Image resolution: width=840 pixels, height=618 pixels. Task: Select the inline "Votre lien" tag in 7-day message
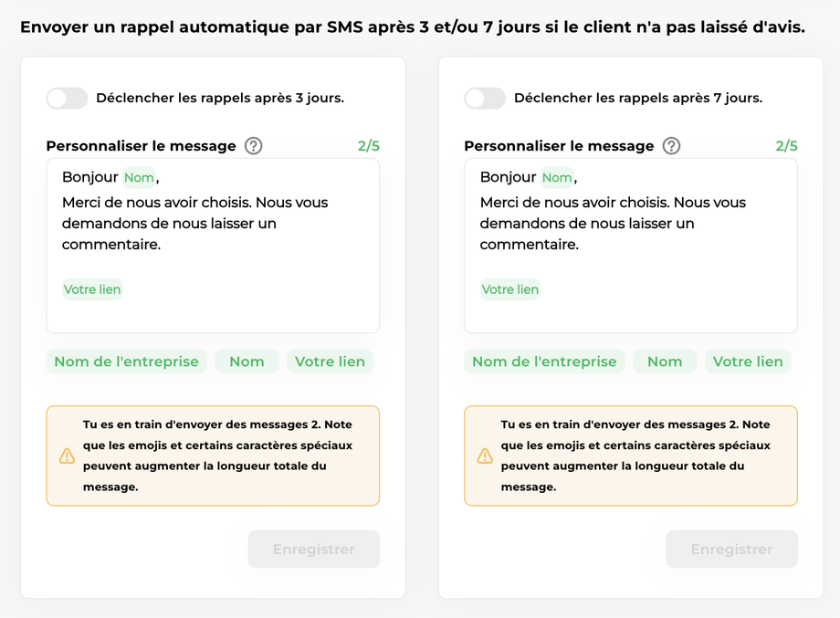510,289
